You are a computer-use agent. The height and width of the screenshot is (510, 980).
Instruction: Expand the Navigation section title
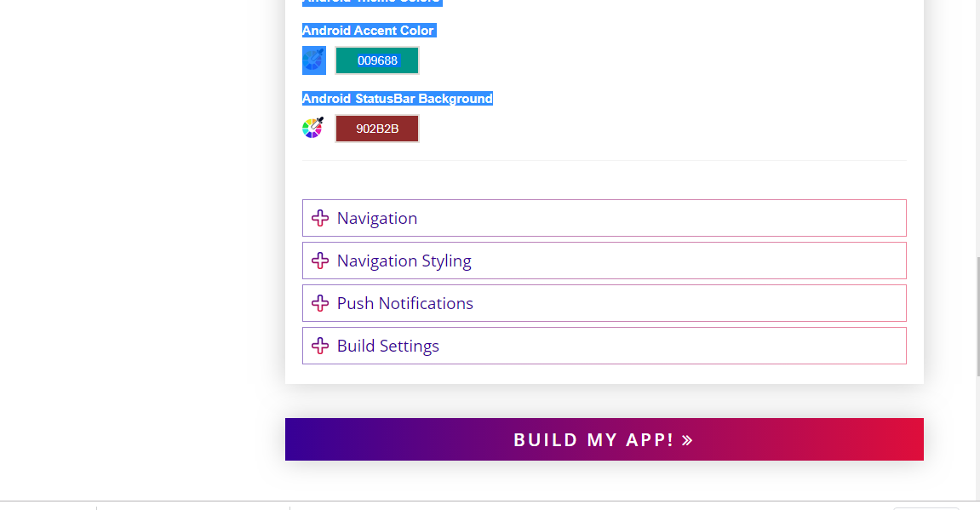tap(377, 218)
